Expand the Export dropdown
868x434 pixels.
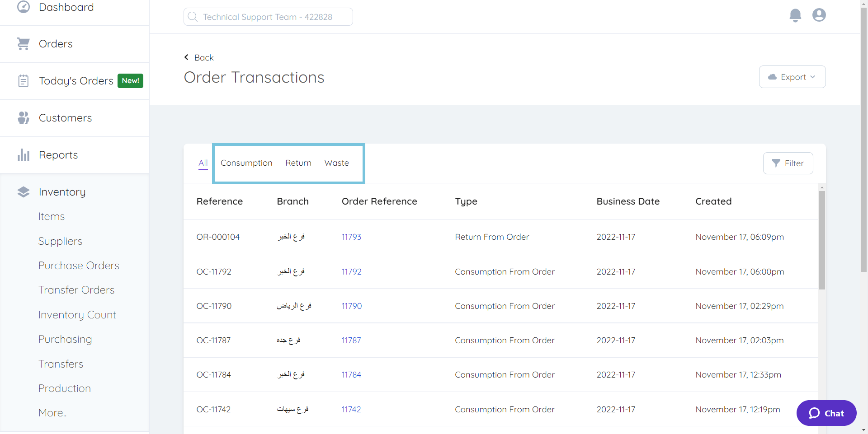click(792, 77)
